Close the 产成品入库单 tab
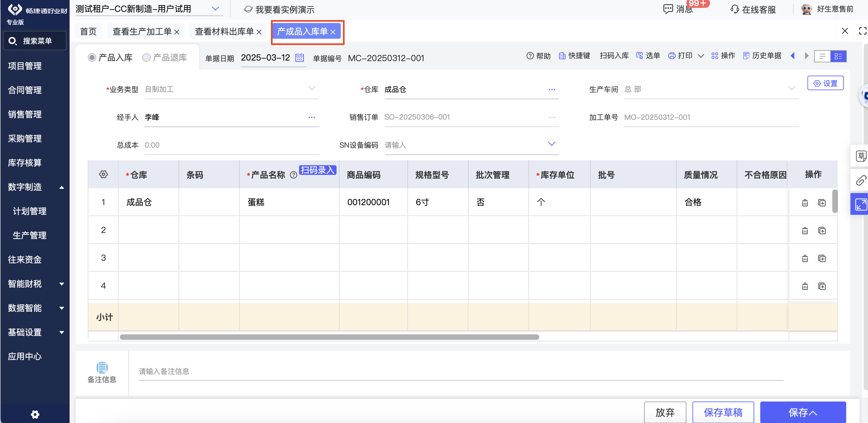 333,32
